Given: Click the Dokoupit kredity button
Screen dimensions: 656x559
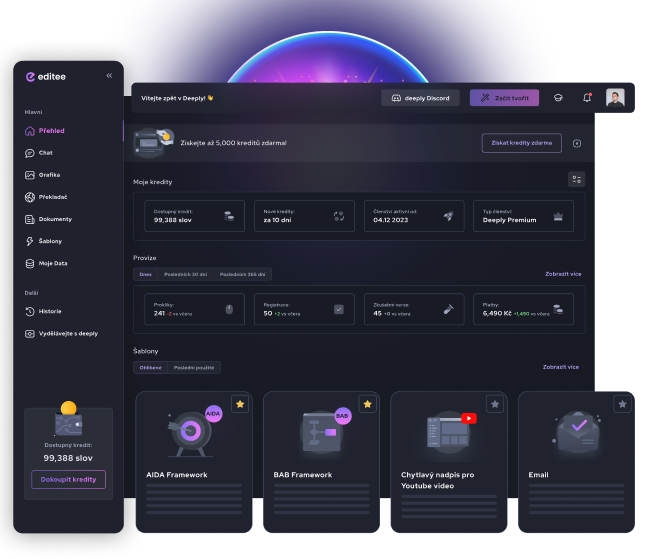Looking at the screenshot, I should coord(69,480).
